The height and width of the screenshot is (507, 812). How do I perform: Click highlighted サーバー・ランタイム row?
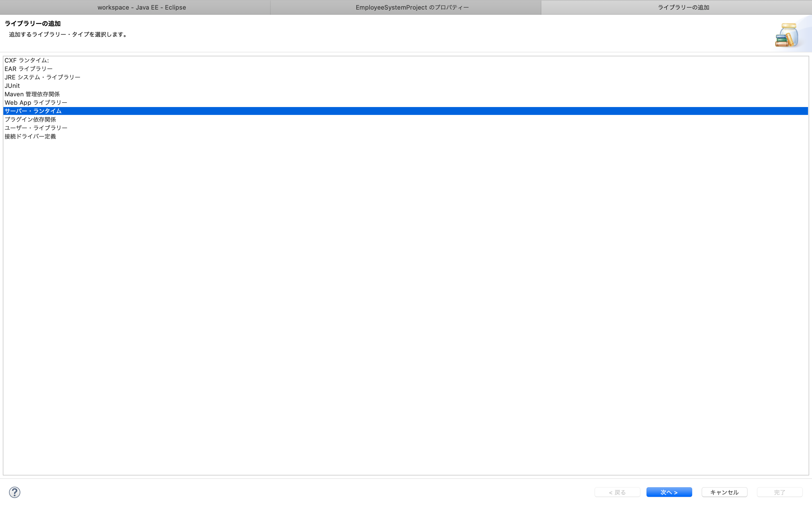(x=33, y=111)
